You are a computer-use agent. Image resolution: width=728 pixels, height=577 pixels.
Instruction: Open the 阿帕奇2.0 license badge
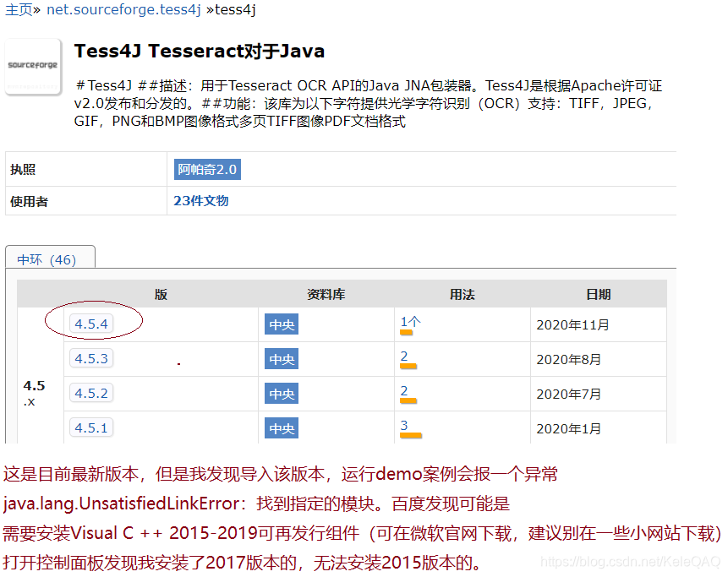[207, 169]
